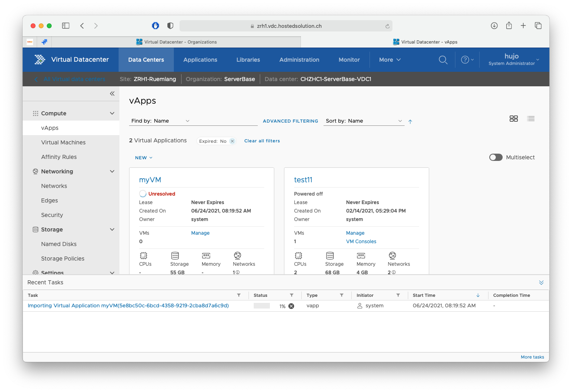Collapse the Settings section chevron
The image size is (572, 392).
112,273
